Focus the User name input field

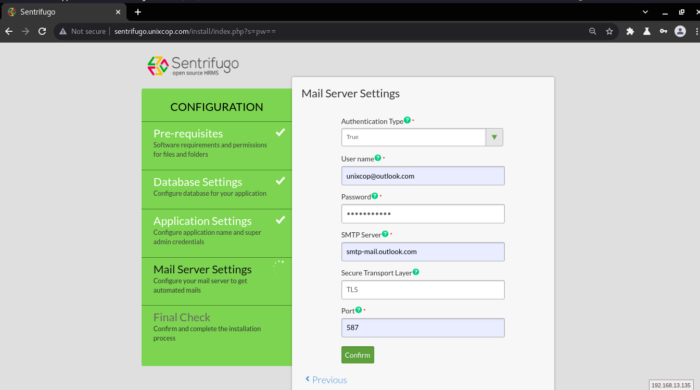[x=423, y=176]
